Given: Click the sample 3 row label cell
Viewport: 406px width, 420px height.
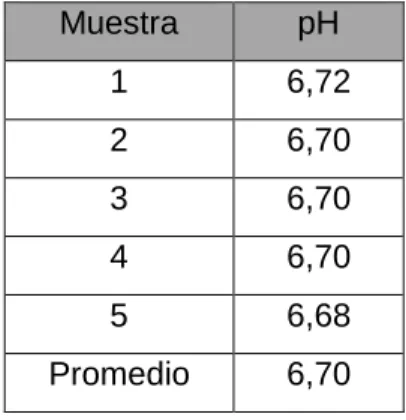Looking at the screenshot, I should coord(119,207).
